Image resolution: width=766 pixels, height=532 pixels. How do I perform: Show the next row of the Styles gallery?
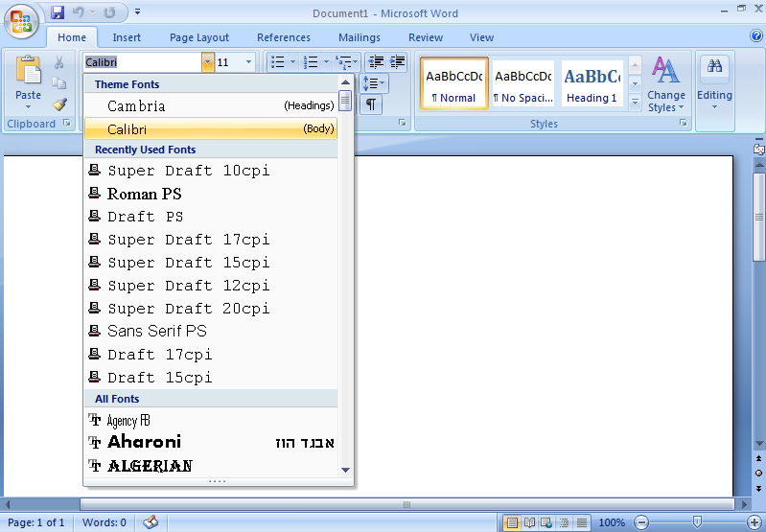[x=635, y=83]
